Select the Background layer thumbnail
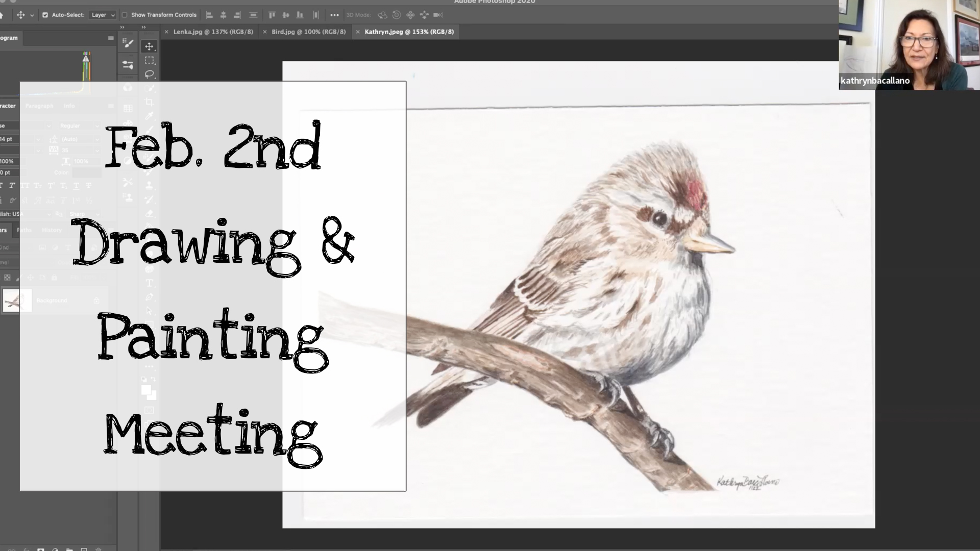 (17, 300)
